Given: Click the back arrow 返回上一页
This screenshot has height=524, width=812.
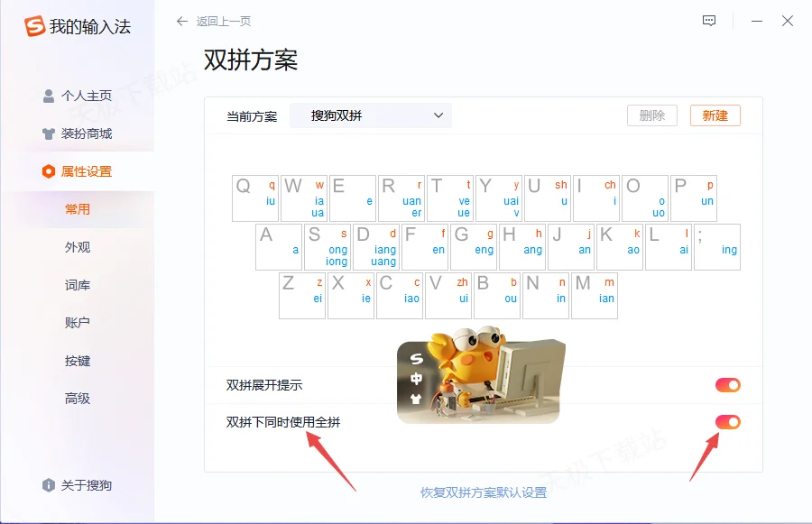Looking at the screenshot, I should [x=183, y=21].
